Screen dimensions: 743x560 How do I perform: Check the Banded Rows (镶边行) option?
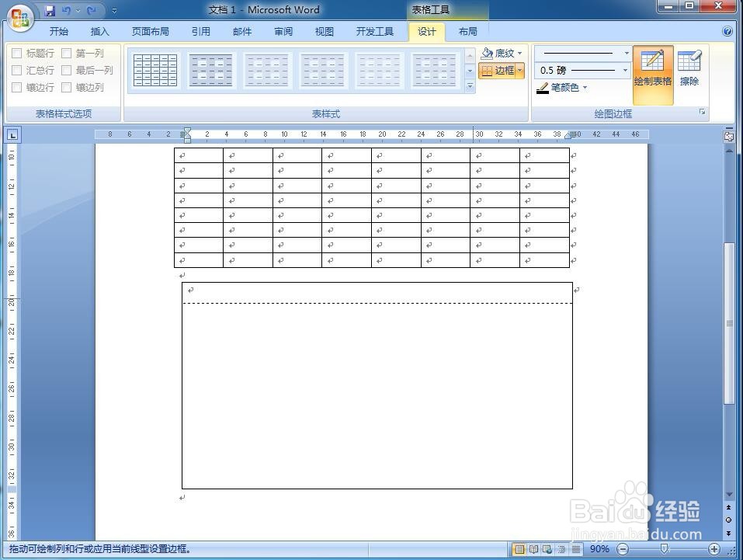tap(17, 87)
